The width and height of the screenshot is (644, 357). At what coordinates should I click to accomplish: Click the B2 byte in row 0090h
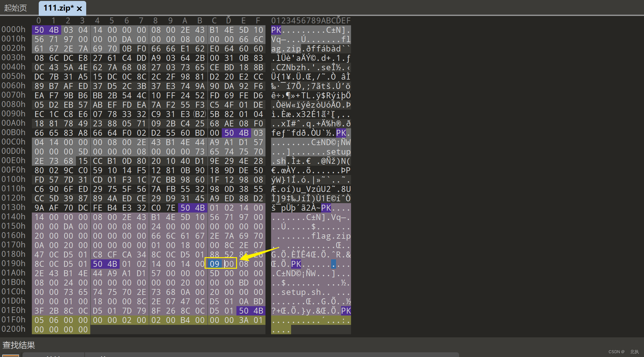click(200, 114)
